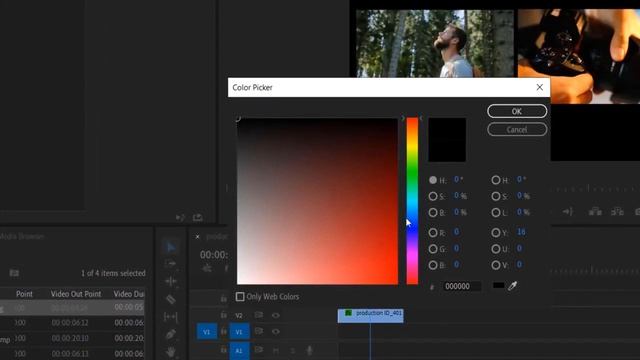Toggle V2 track targeting label
Screen dimensions: 640x360
(239, 316)
